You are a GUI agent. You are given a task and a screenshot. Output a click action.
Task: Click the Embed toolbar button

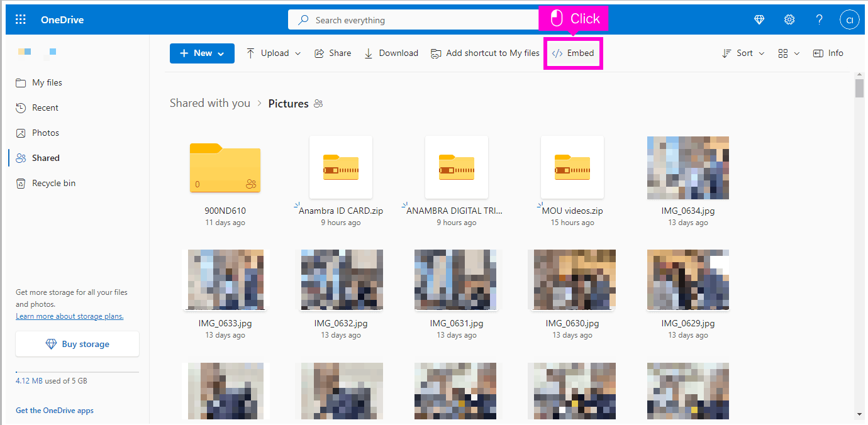(573, 53)
